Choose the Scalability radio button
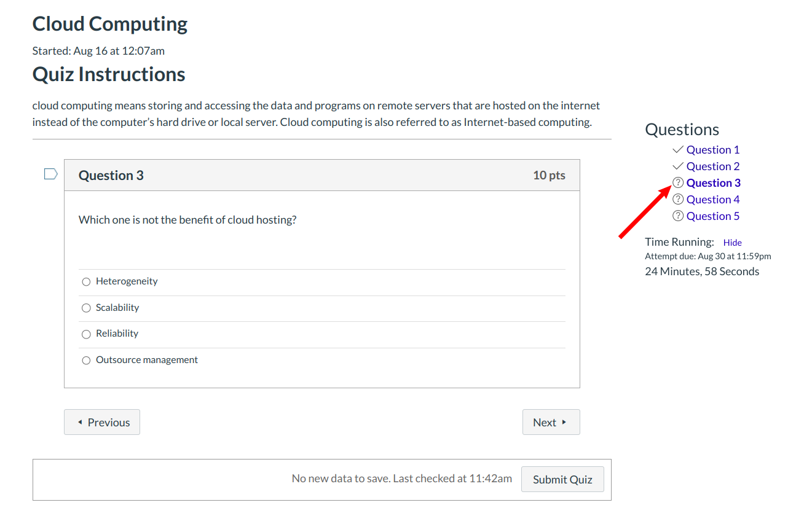The image size is (796, 532). [86, 308]
